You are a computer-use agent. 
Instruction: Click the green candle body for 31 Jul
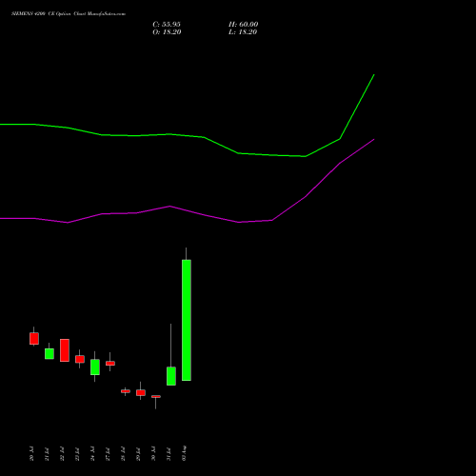click(x=171, y=376)
